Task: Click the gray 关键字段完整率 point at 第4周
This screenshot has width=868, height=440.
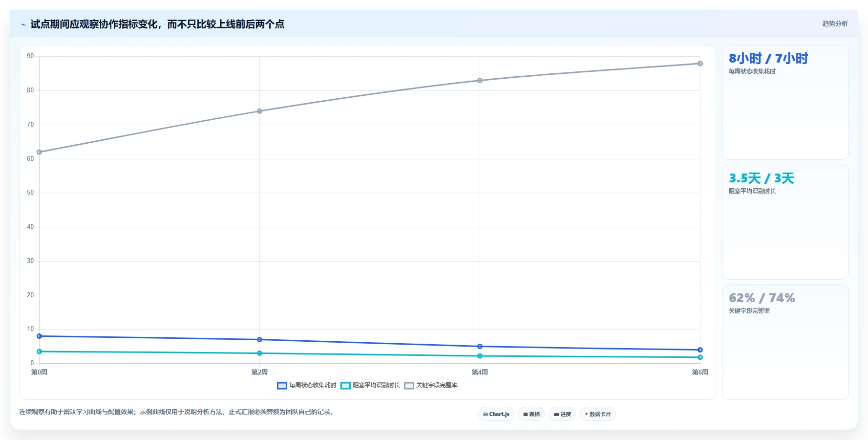Action: point(480,81)
